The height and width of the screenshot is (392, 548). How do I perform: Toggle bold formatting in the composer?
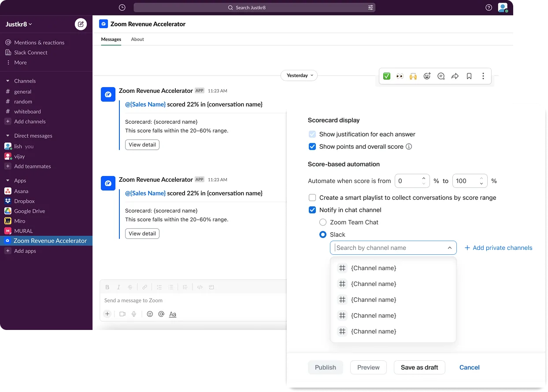(x=107, y=287)
